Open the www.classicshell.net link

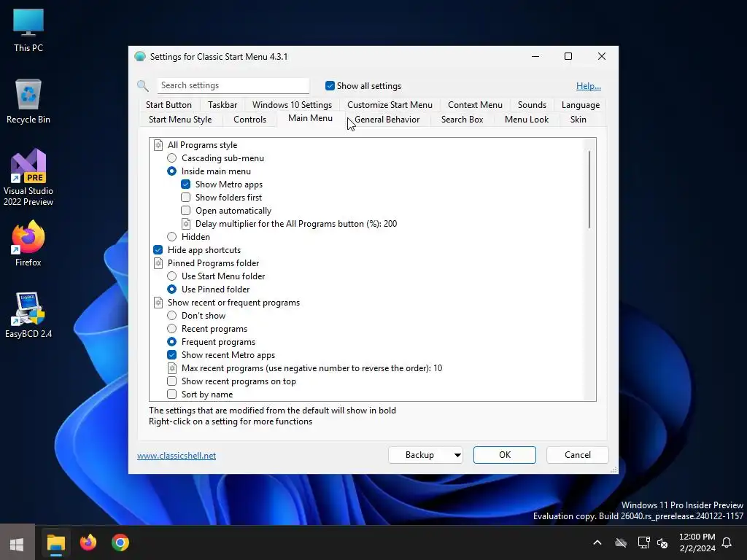(x=177, y=456)
